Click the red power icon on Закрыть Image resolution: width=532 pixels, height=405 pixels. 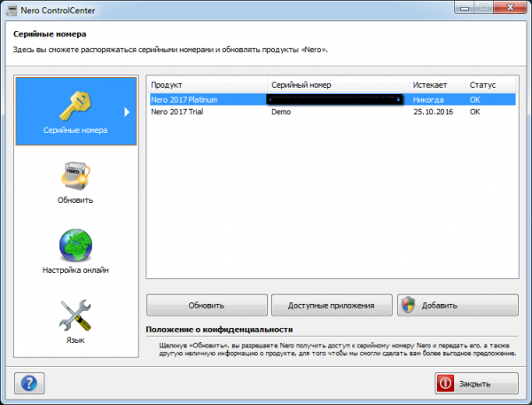[x=445, y=384]
